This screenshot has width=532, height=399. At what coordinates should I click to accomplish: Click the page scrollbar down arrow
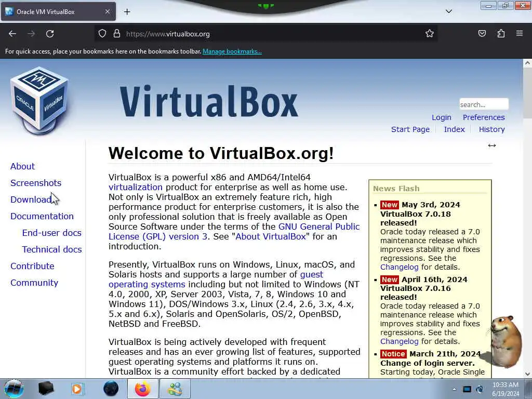coord(527,374)
